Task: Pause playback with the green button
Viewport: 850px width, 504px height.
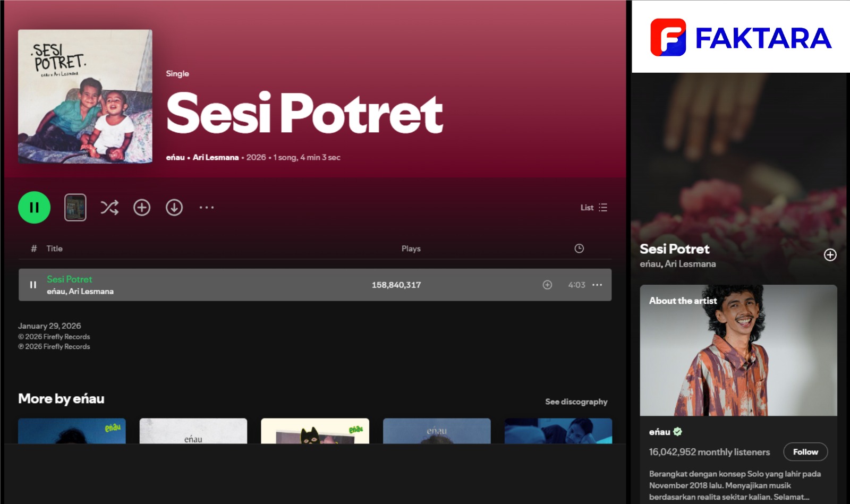Action: (x=34, y=208)
